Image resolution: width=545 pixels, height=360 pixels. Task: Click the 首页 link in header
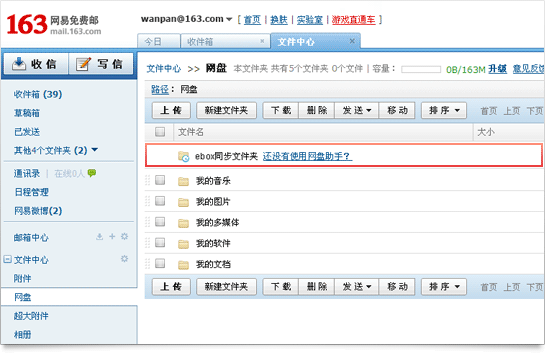click(252, 20)
